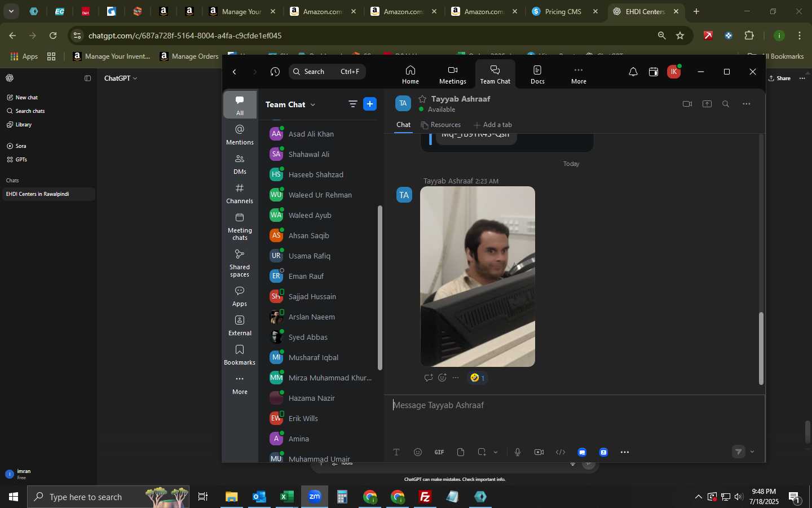This screenshot has height=508, width=812.
Task: Open the tab search dropdown in Chrome
Action: point(11,11)
